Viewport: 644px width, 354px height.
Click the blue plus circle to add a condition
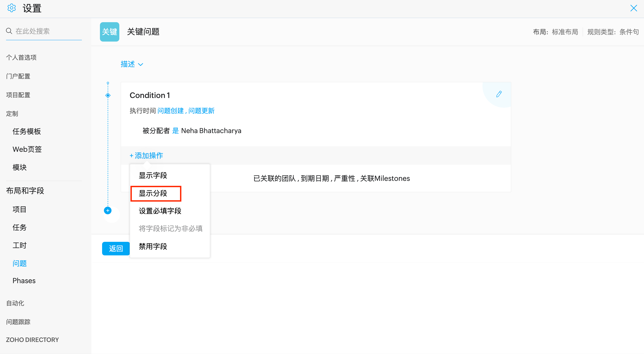(x=108, y=211)
